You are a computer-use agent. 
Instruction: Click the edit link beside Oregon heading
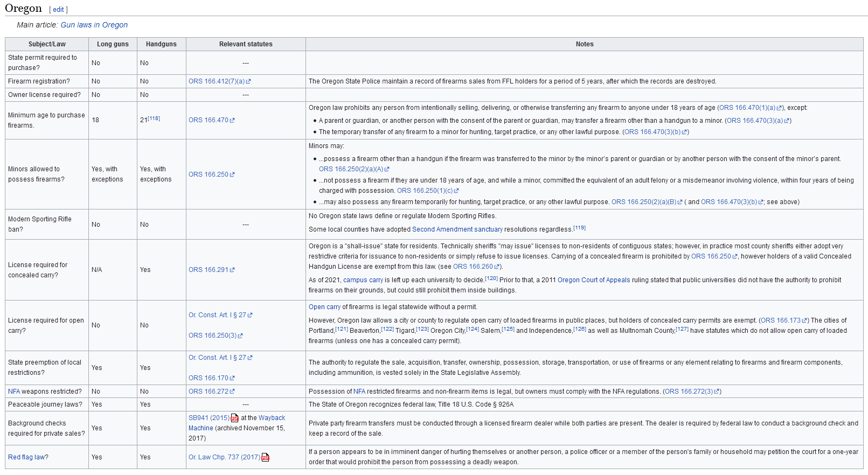coord(58,10)
